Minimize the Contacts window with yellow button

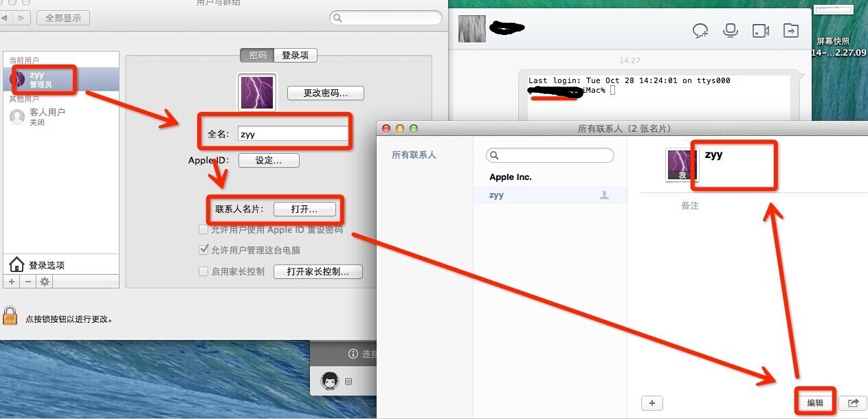400,128
